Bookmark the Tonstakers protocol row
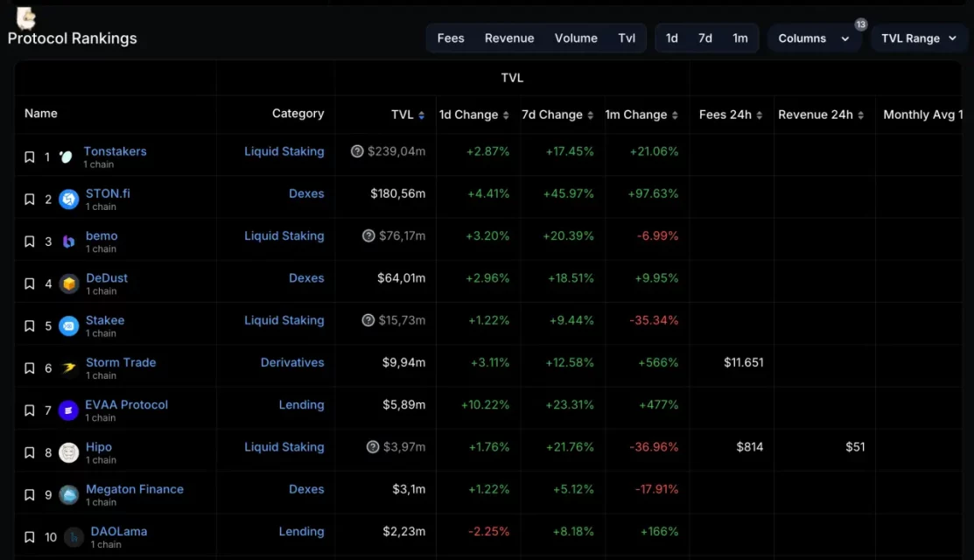This screenshot has height=560, width=974. pos(29,157)
